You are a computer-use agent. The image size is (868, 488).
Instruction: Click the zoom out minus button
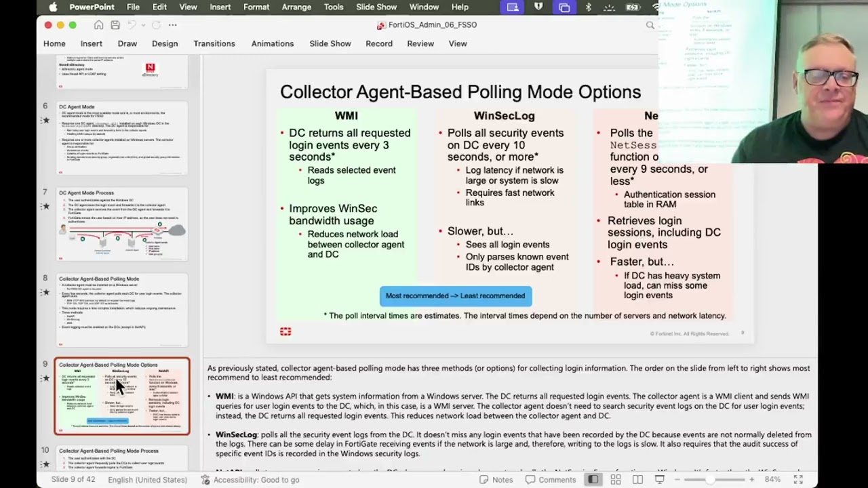click(677, 480)
